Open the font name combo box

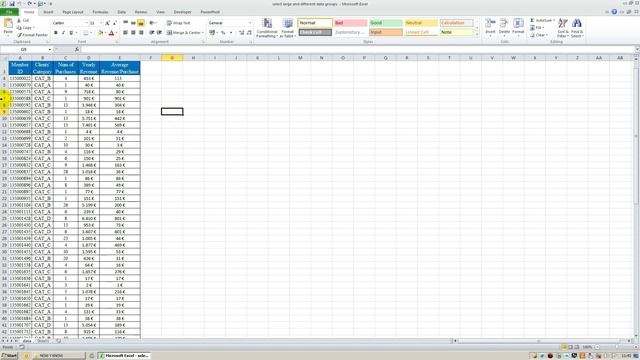click(70, 23)
